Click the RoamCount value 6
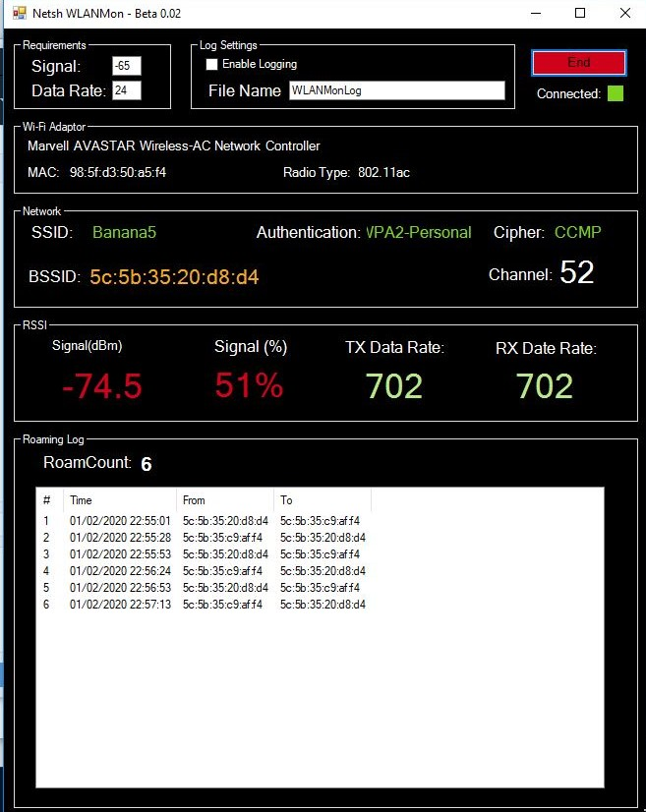This screenshot has height=812, width=646. (147, 464)
